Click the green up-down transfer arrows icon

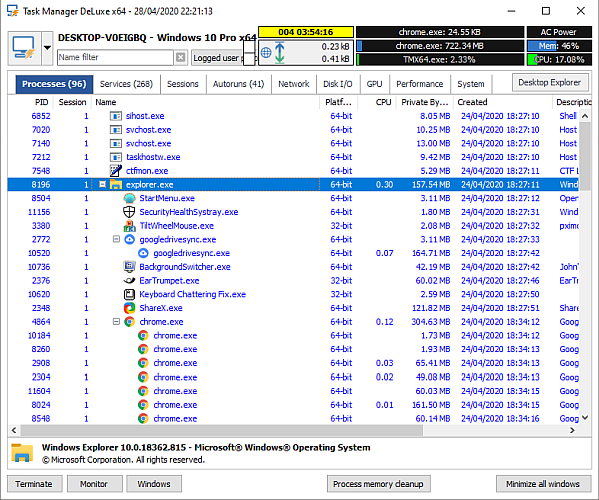(280, 52)
